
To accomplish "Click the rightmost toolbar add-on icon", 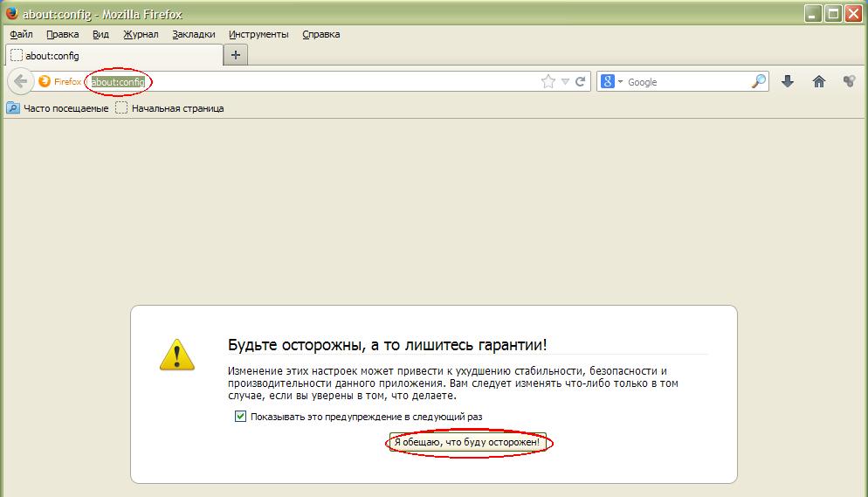I will [849, 82].
